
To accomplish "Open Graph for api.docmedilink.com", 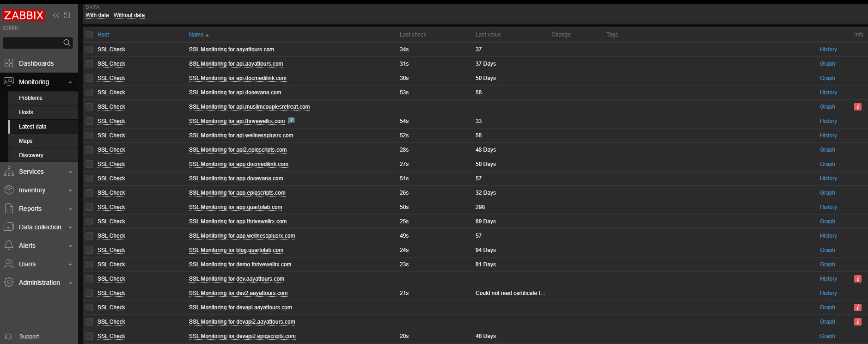I will coord(827,78).
